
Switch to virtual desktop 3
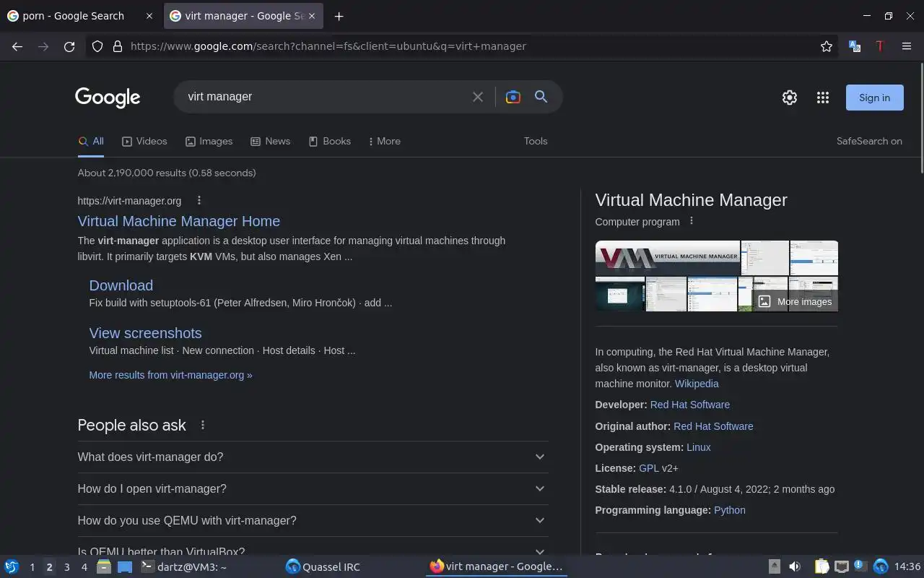click(x=66, y=567)
